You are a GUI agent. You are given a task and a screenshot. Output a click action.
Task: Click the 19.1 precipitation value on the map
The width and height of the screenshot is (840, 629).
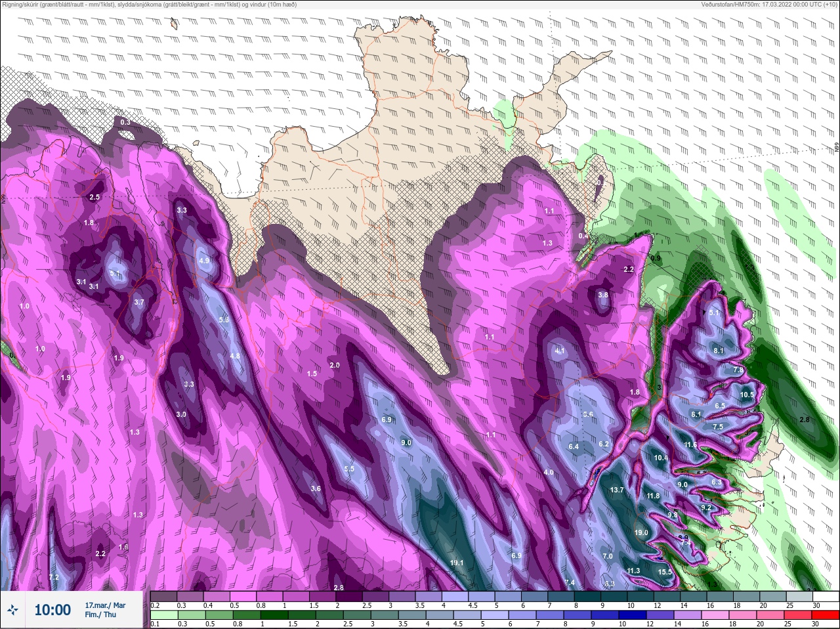tap(457, 563)
